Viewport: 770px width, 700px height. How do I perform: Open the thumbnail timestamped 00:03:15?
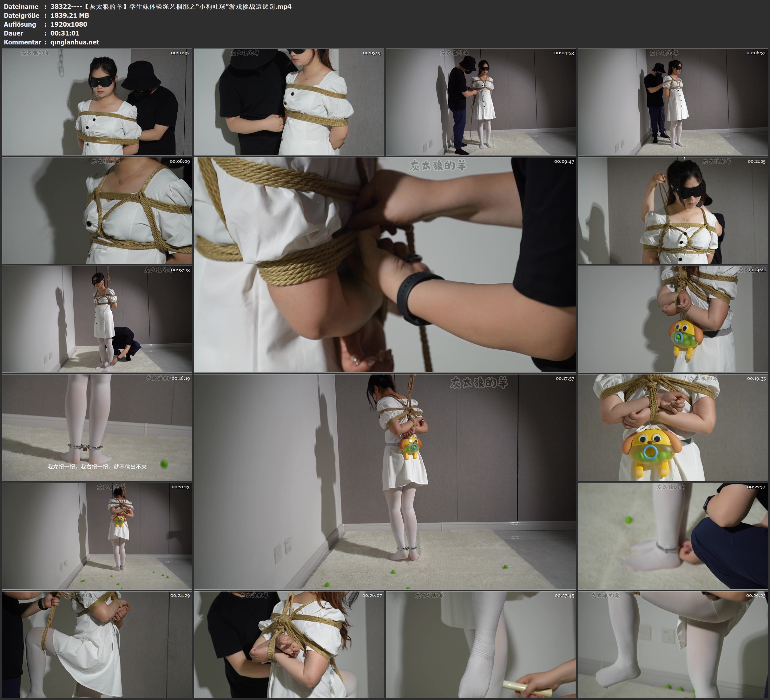(x=289, y=102)
